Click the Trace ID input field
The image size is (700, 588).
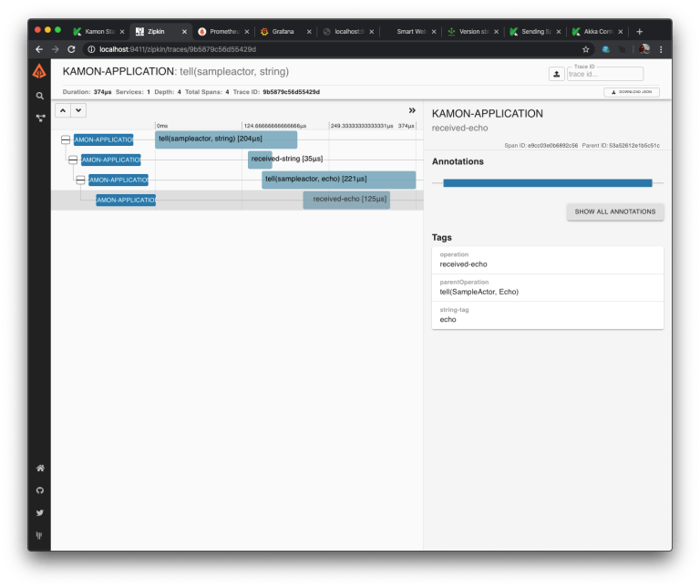pyautogui.click(x=605, y=74)
